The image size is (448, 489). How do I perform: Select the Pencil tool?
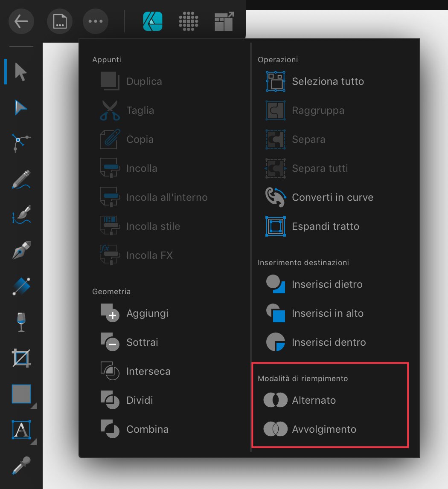(21, 179)
